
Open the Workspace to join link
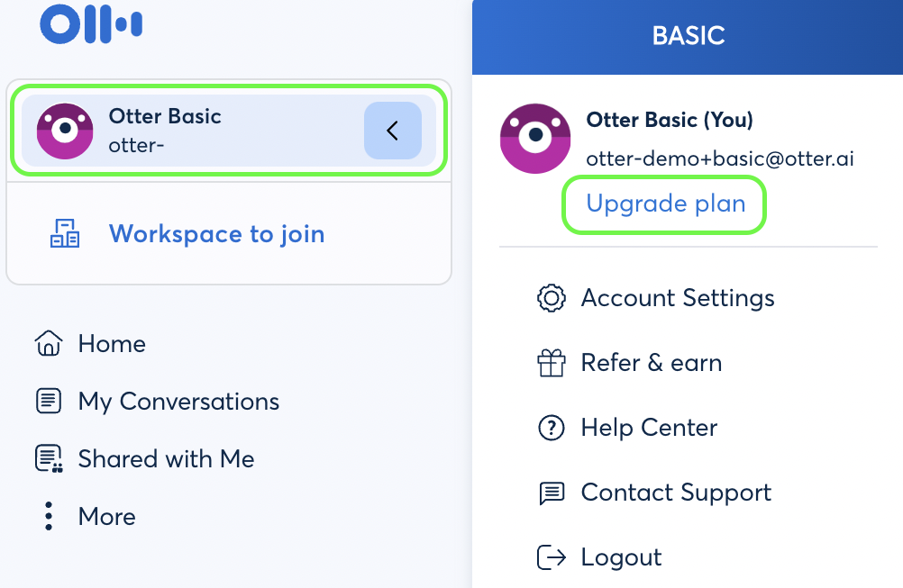216,234
